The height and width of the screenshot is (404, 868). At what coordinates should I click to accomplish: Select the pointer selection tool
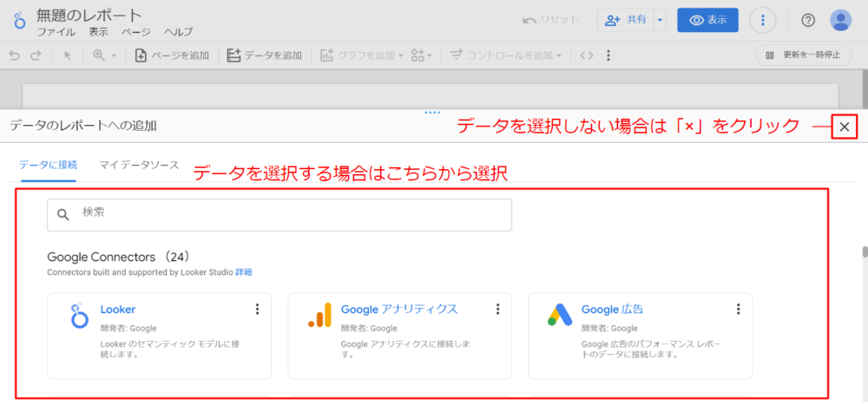click(68, 55)
